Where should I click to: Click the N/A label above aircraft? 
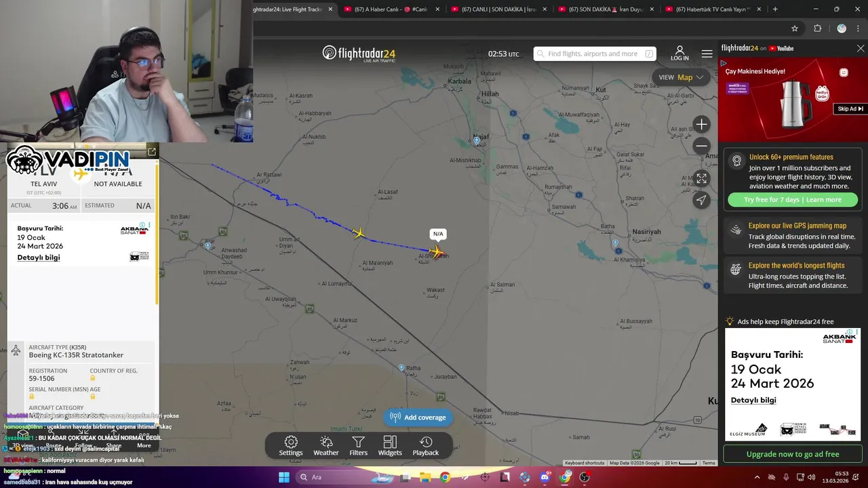click(x=438, y=235)
